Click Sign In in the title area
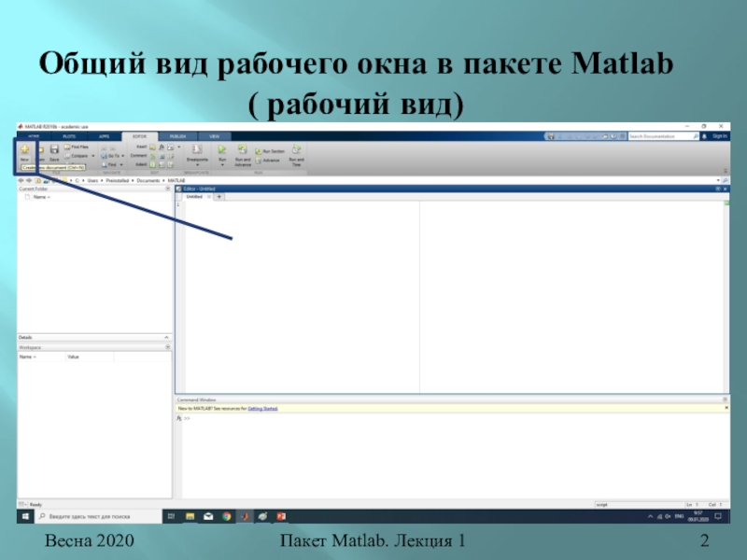The width and height of the screenshot is (747, 560). point(719,136)
